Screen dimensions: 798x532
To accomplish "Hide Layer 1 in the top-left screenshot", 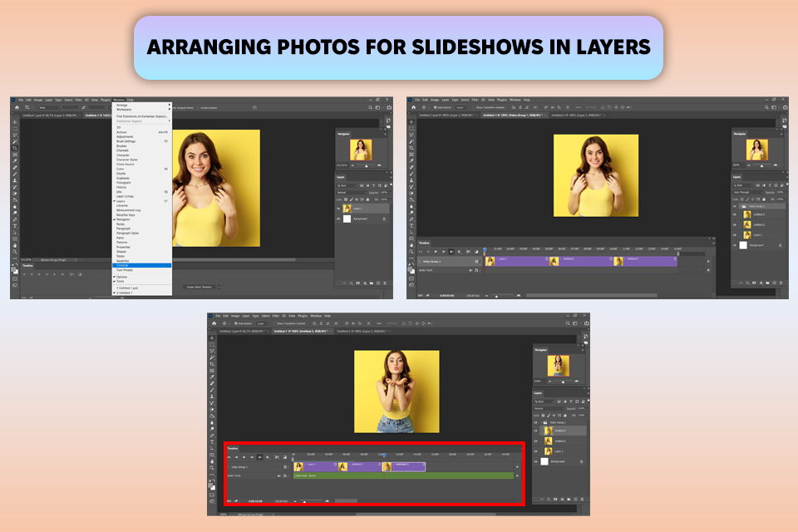I will tap(340, 209).
